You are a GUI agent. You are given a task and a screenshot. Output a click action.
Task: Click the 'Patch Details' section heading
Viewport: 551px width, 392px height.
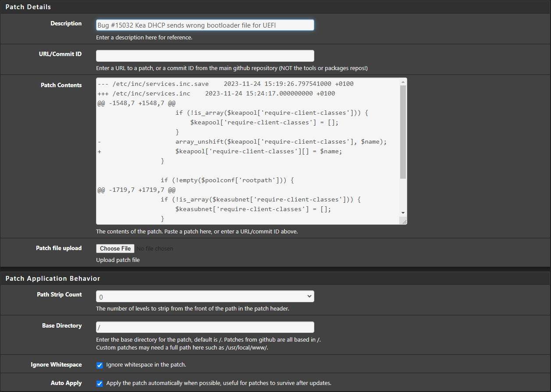28,7
